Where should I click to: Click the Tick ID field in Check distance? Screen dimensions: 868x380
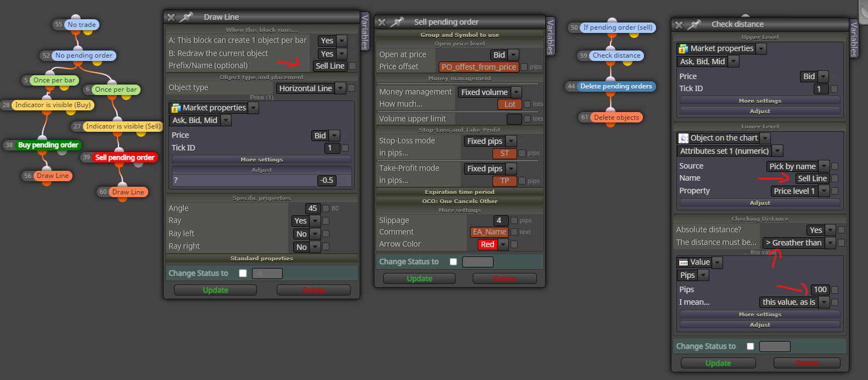[821, 88]
